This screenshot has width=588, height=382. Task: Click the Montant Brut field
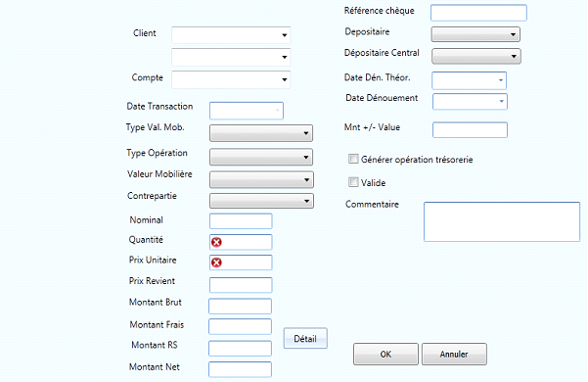240,307
